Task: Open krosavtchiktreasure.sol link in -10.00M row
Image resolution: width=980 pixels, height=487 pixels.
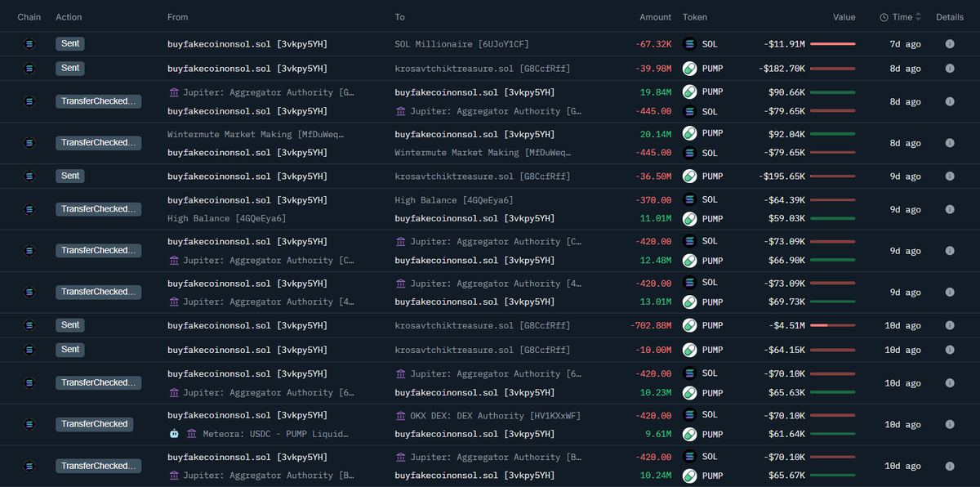Action: tap(483, 350)
